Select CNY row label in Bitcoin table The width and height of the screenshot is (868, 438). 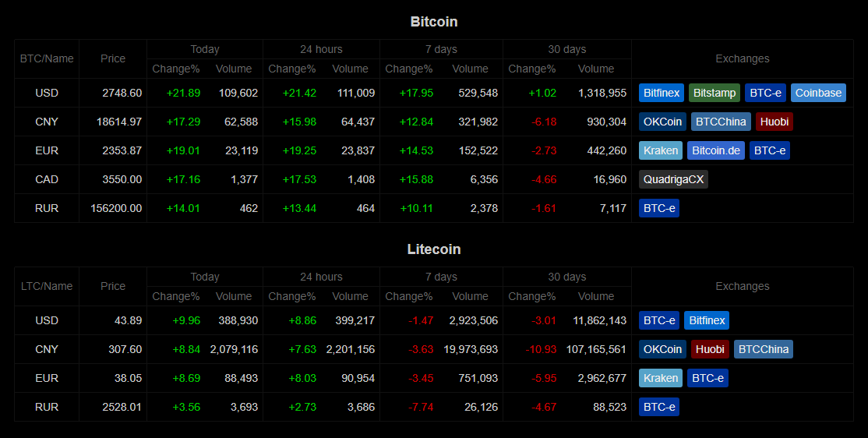pos(47,122)
